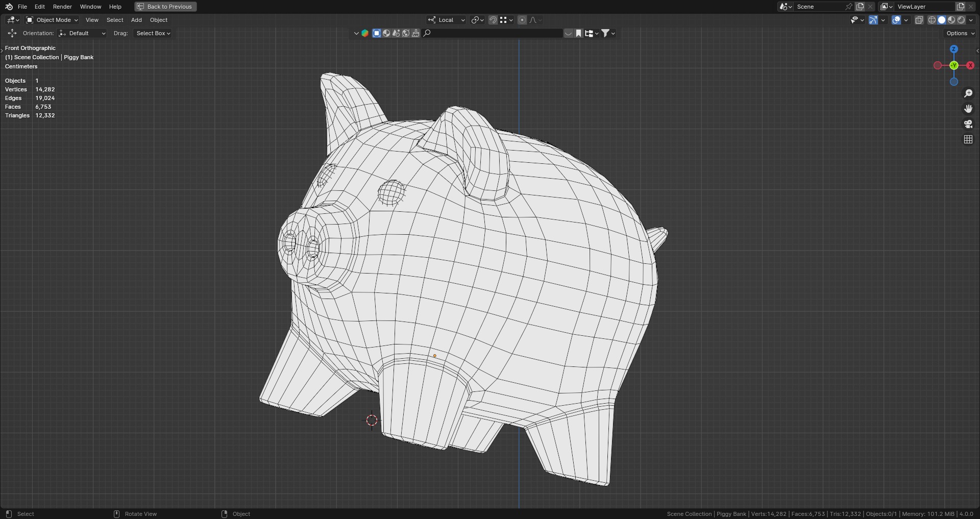Open the scene browse icon dropdown
Viewport: 980px width, 519px height.
point(786,7)
